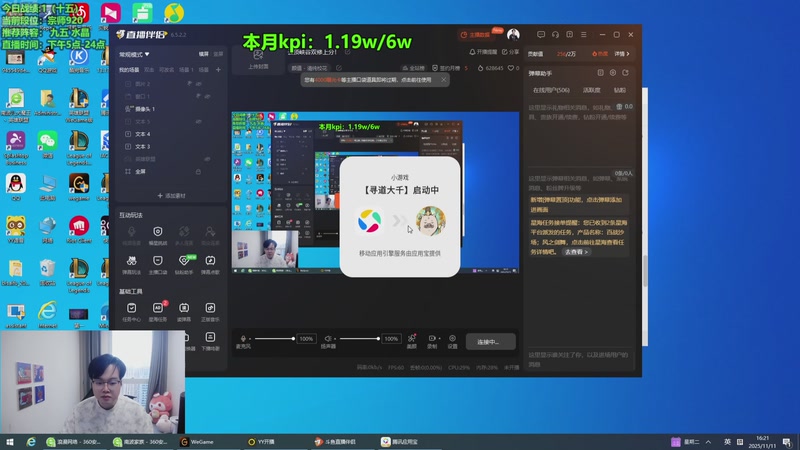The width and height of the screenshot is (800, 450).
Task: Open 设置 settings icon in bottom bar
Action: click(x=453, y=338)
